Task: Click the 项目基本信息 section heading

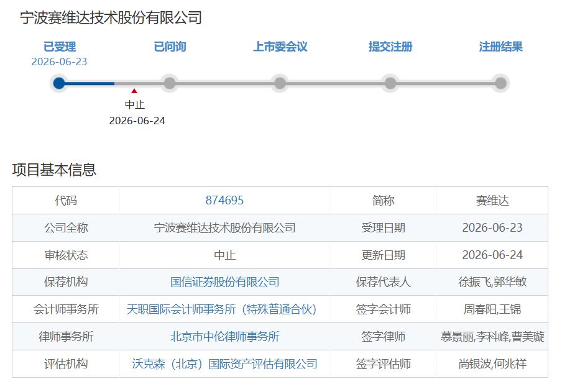Action: click(x=54, y=170)
